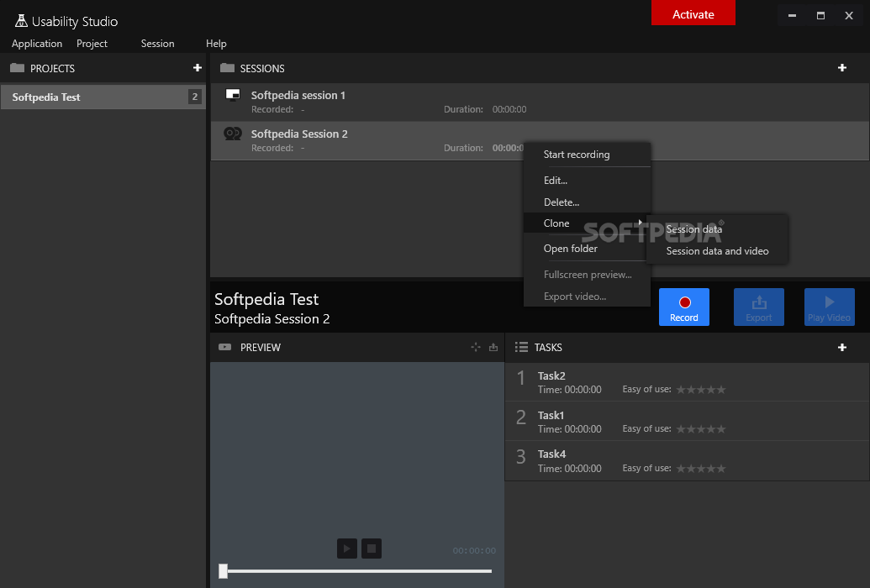Stop the preview video
Screen dimensions: 870x588
372,549
